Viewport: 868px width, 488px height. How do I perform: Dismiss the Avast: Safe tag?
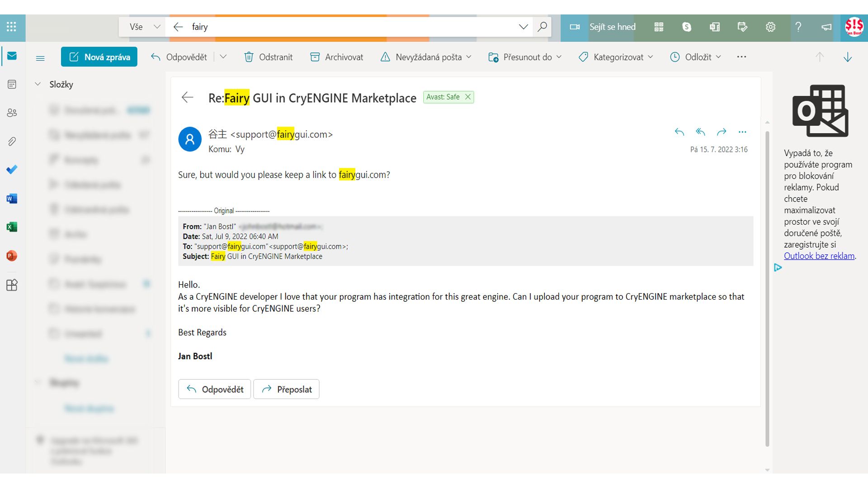pyautogui.click(x=468, y=97)
